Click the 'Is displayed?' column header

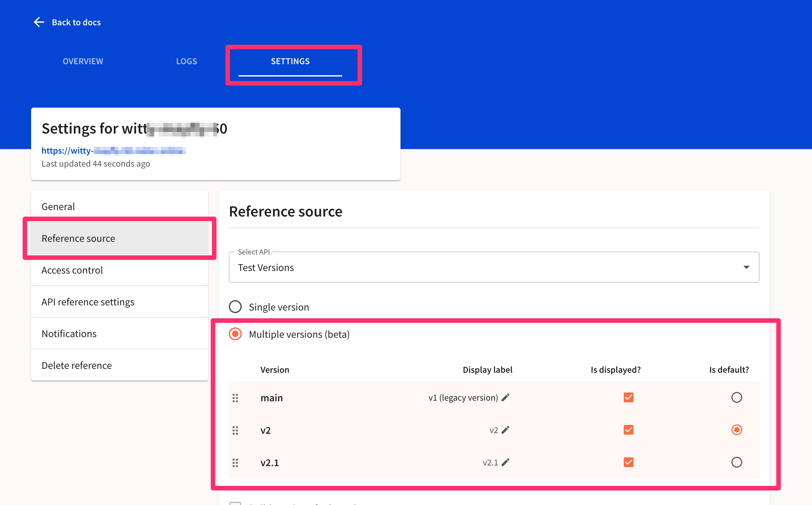point(615,370)
